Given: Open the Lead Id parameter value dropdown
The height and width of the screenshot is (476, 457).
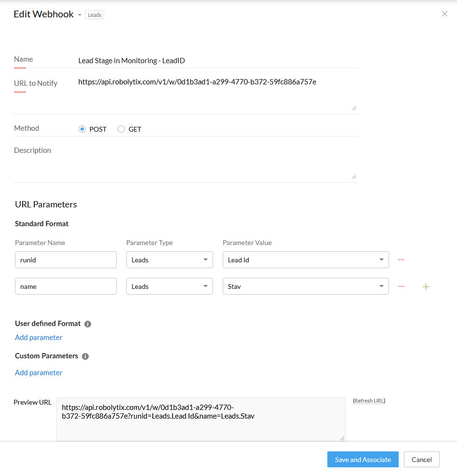Looking at the screenshot, I should [x=306, y=260].
